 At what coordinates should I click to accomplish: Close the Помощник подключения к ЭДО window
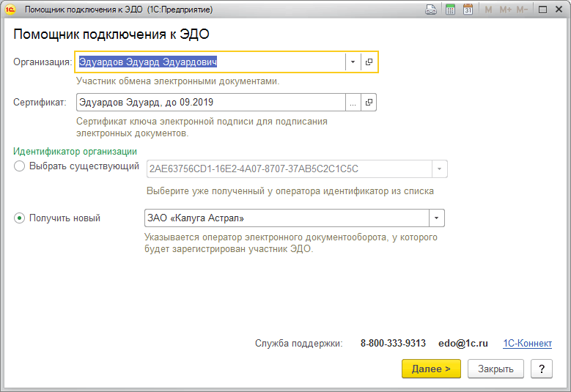click(559, 10)
